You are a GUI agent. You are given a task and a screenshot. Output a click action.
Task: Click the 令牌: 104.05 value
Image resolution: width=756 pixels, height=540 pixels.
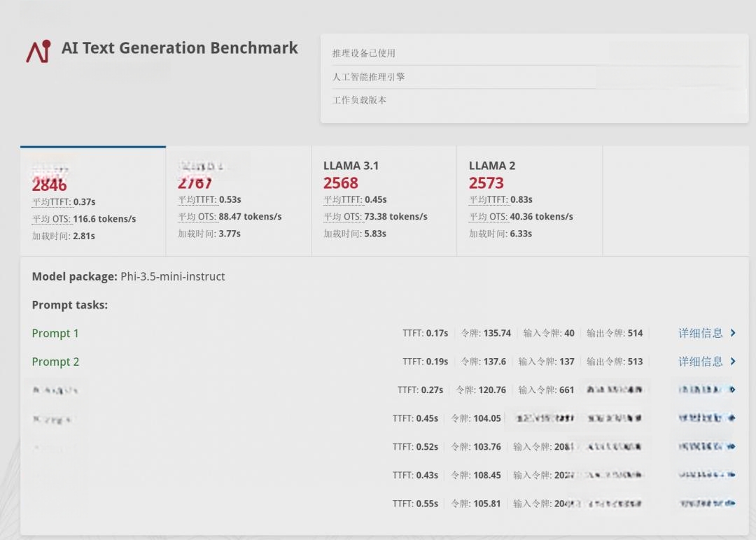tap(476, 418)
